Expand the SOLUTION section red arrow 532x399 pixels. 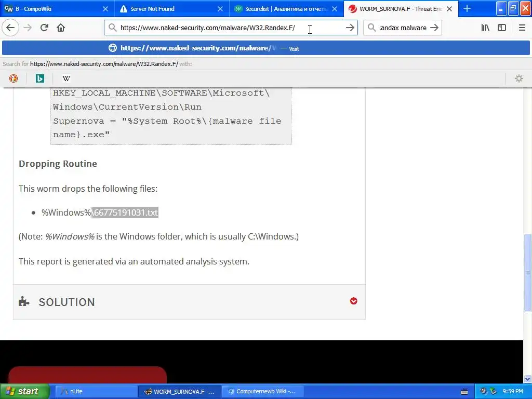353,301
